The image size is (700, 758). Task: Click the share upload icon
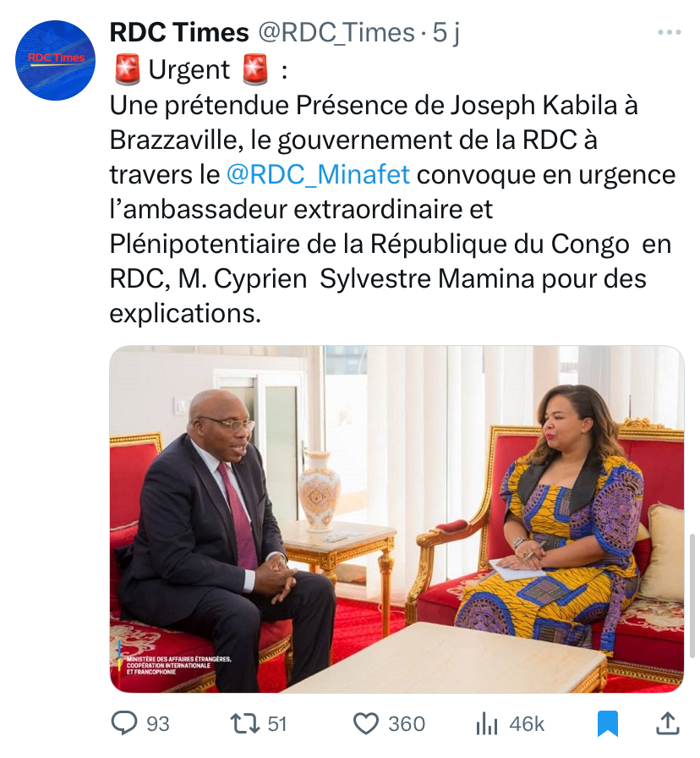tap(667, 722)
